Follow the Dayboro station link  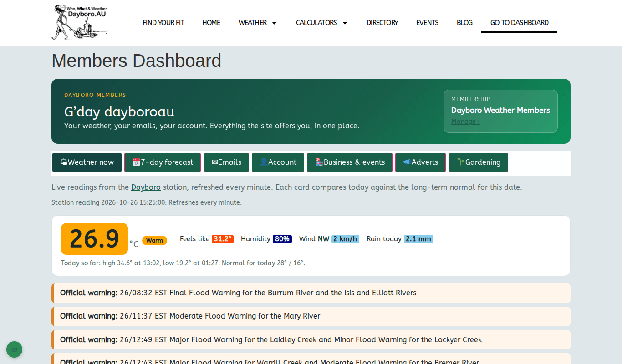pos(146,187)
